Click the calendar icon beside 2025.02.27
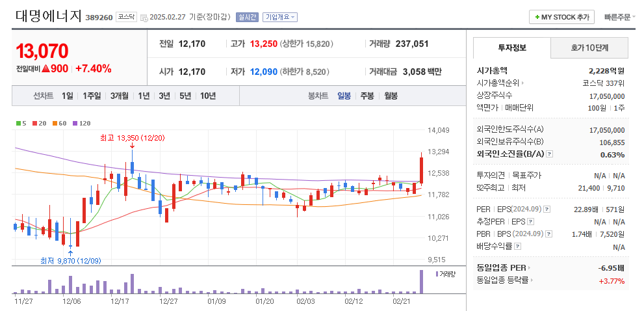The height and width of the screenshot is (311, 644). pyautogui.click(x=144, y=18)
